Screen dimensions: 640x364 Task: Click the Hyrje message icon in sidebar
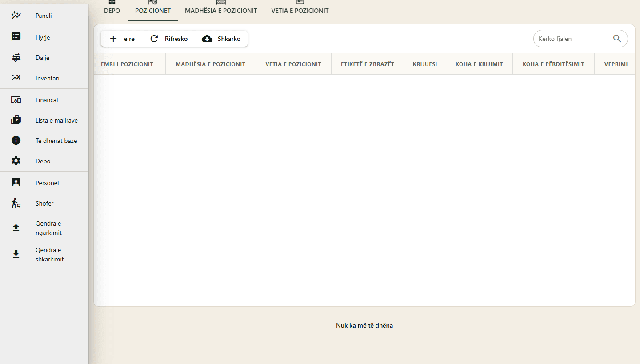[16, 37]
